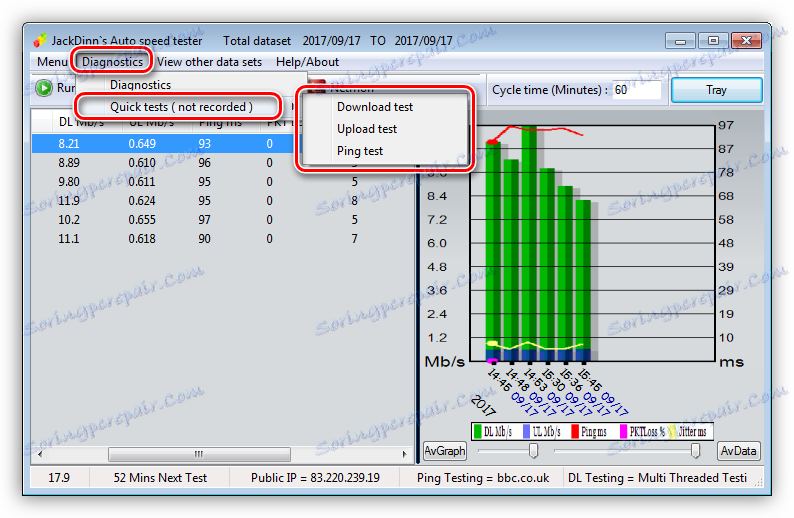Click the AvData button
The image size is (794, 518).
pyautogui.click(x=738, y=451)
